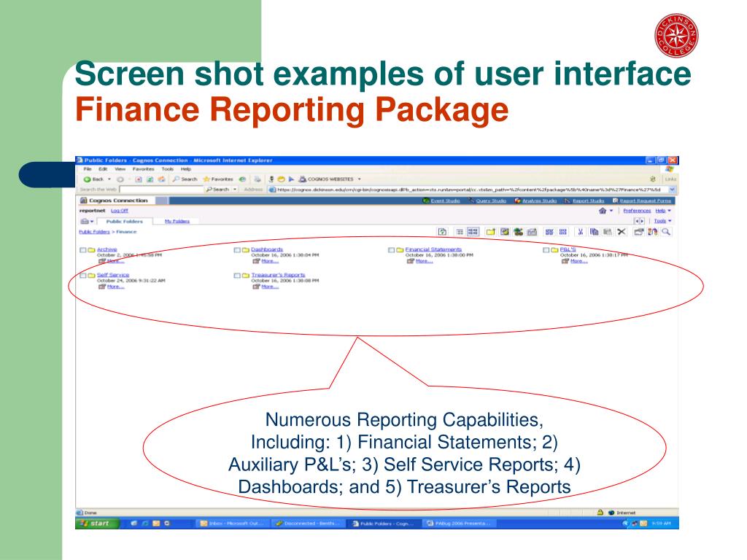
Task: Switch to List View in Cognos toolbar
Action: click(x=460, y=232)
